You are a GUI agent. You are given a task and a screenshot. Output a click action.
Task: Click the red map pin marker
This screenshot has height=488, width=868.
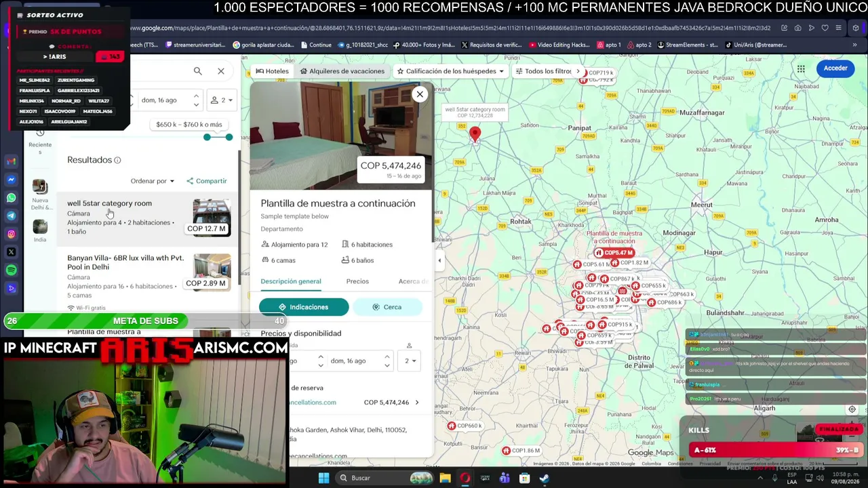click(475, 134)
